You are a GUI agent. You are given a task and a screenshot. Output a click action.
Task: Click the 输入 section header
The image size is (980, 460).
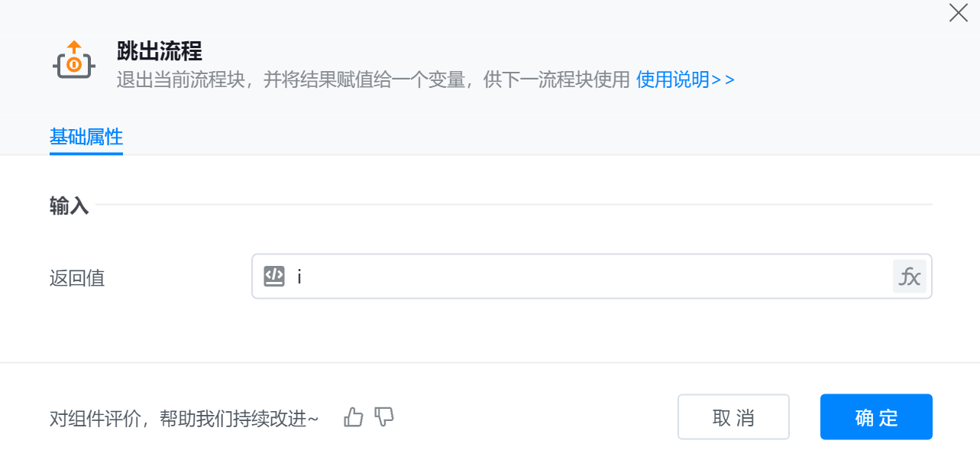point(70,205)
